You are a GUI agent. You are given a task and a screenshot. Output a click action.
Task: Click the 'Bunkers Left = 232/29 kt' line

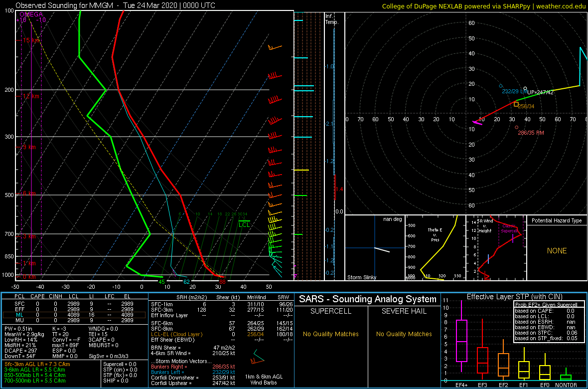(193, 372)
